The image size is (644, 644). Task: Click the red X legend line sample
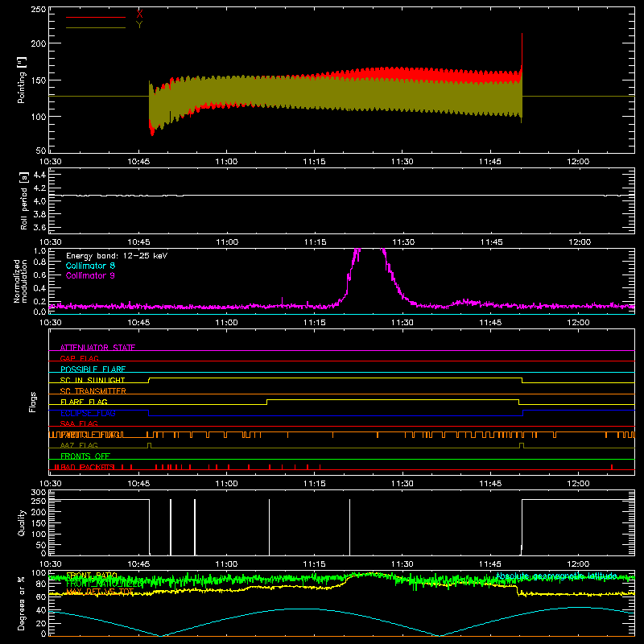[x=96, y=17]
